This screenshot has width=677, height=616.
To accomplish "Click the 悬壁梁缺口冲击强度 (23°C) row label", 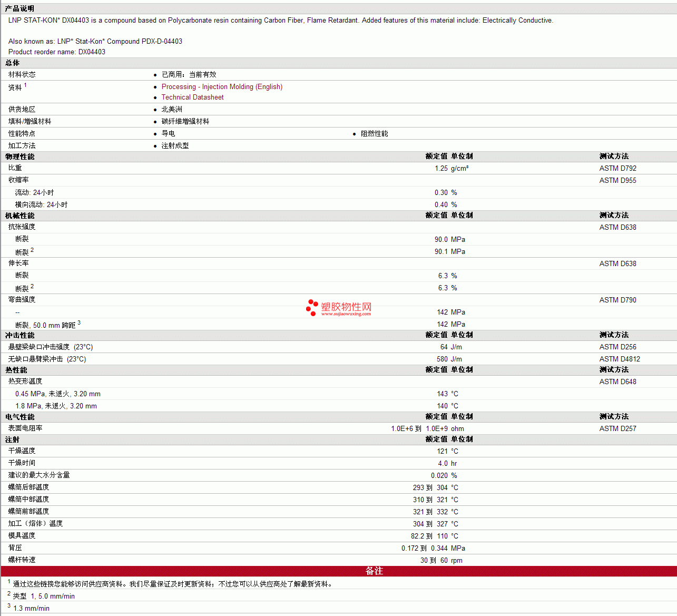I will [51, 347].
